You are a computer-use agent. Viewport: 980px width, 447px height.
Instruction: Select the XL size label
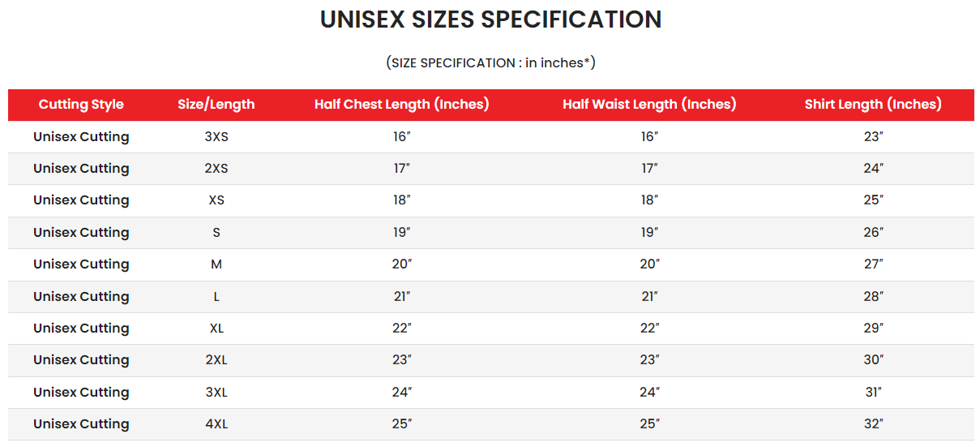pos(216,329)
